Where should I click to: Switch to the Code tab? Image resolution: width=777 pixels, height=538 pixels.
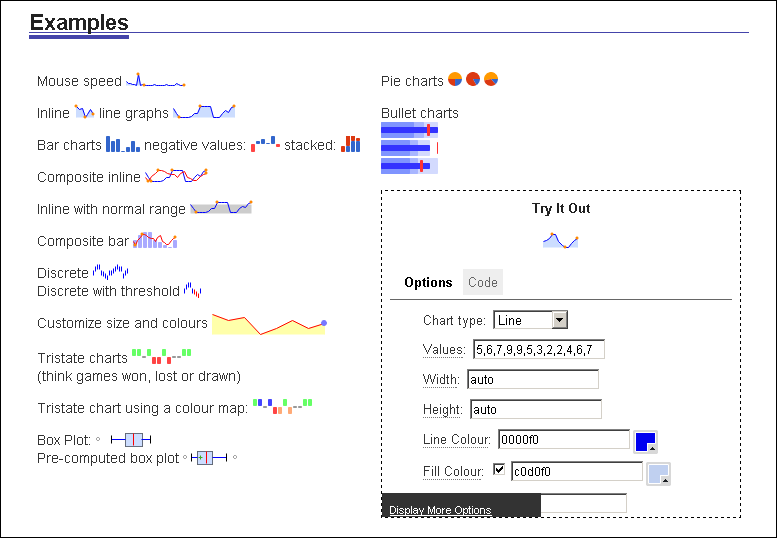[x=483, y=282]
